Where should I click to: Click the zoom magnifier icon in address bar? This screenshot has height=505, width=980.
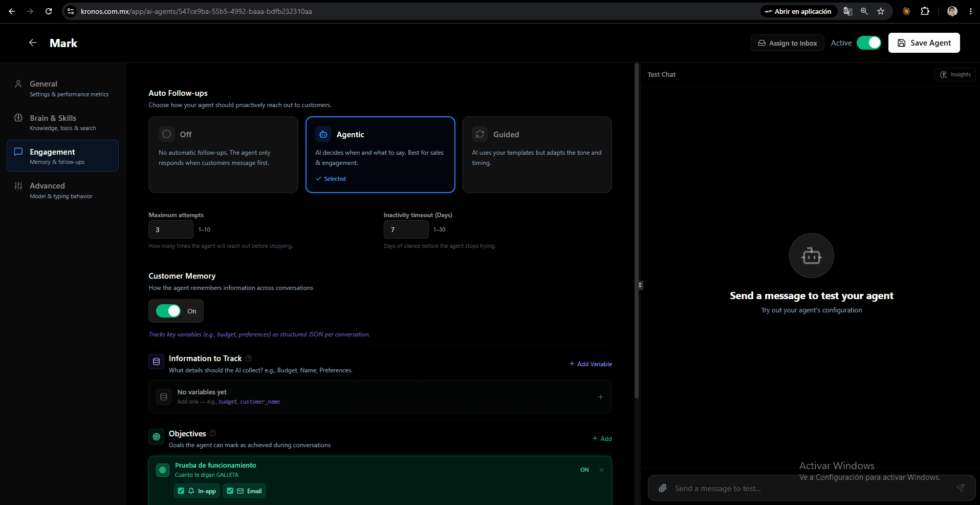864,11
